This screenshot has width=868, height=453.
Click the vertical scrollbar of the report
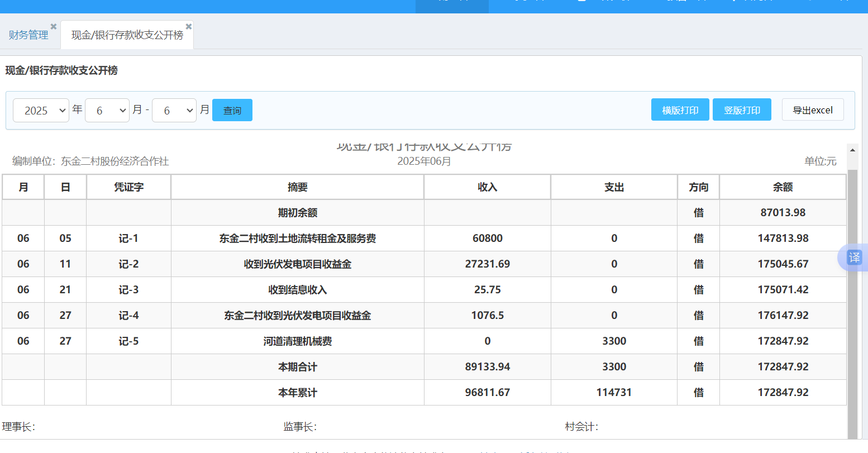tap(852, 302)
